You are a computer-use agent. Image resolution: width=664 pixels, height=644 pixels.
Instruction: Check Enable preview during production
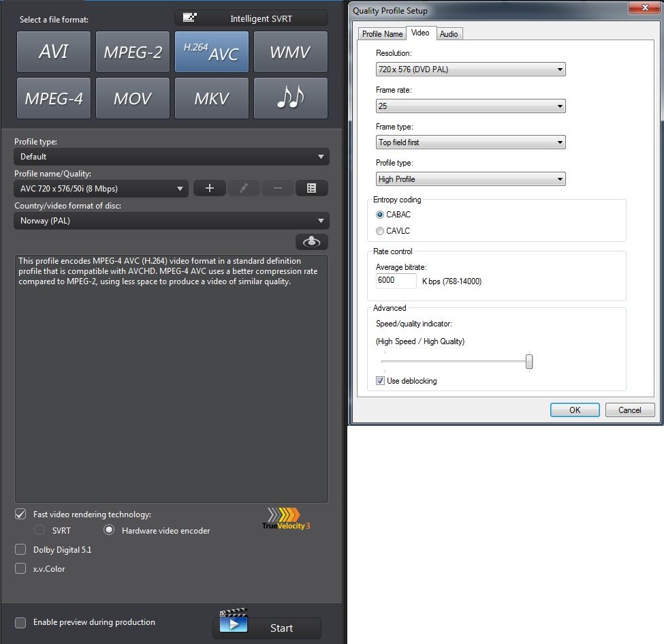click(20, 622)
